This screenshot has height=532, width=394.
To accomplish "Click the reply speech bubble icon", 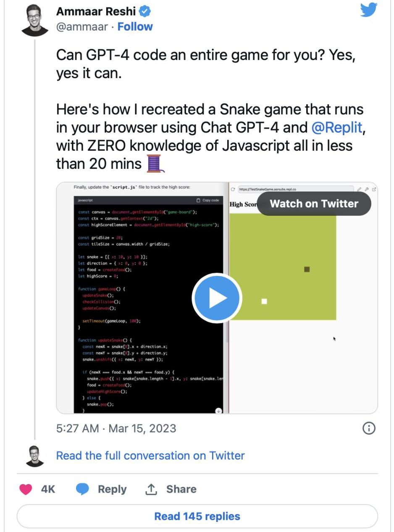I will tap(82, 489).
